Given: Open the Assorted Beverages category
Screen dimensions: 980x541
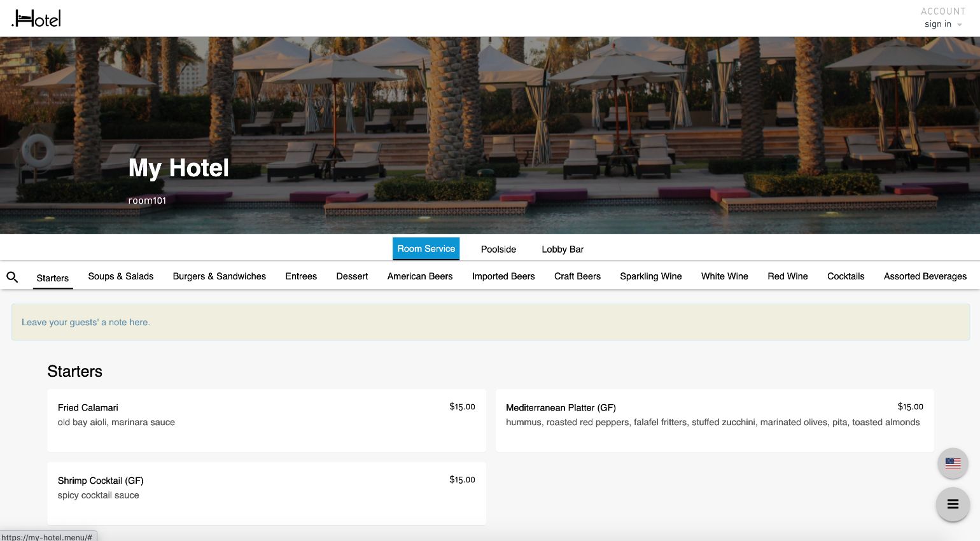Looking at the screenshot, I should click(x=925, y=276).
